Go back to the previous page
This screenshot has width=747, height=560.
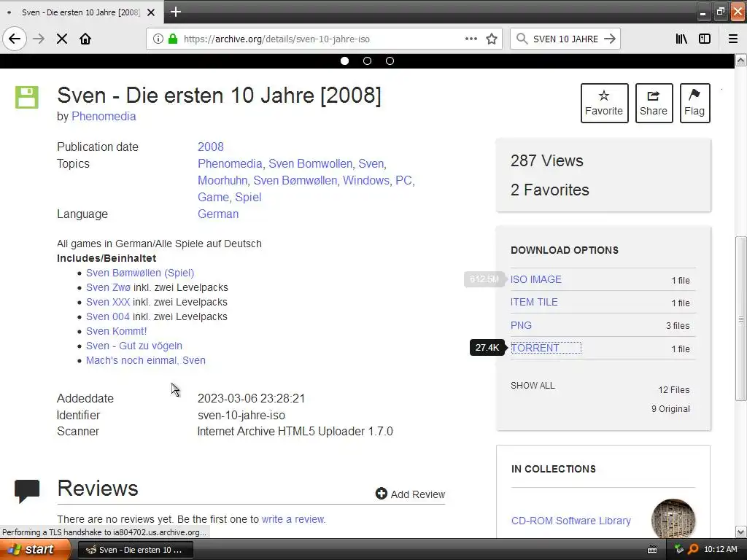(15, 39)
